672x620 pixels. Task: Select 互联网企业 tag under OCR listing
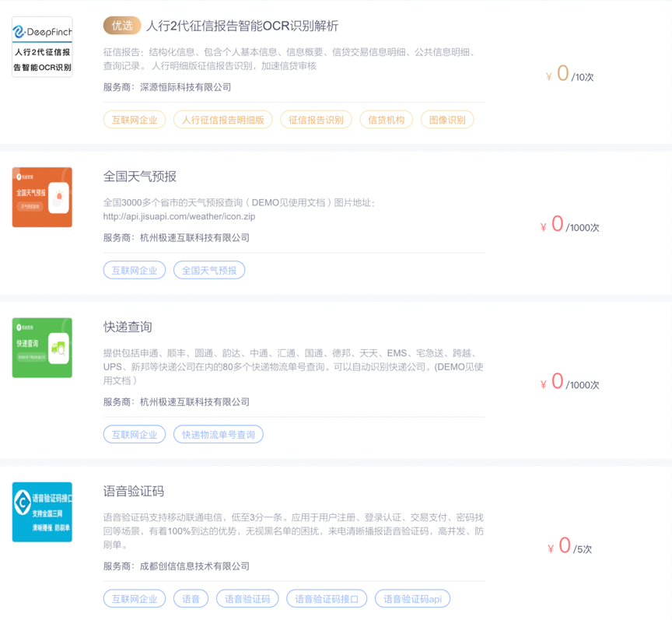tap(135, 120)
